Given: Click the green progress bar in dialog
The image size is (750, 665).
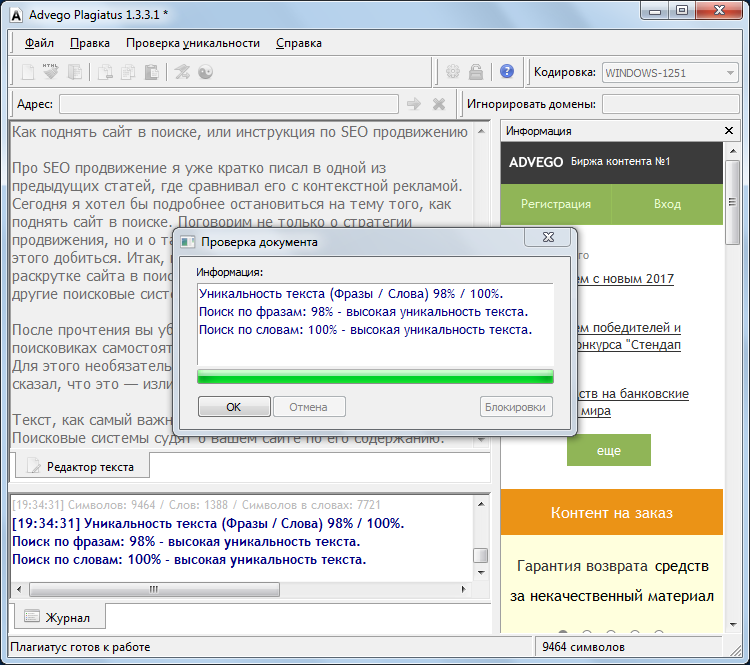Looking at the screenshot, I should coord(375,377).
